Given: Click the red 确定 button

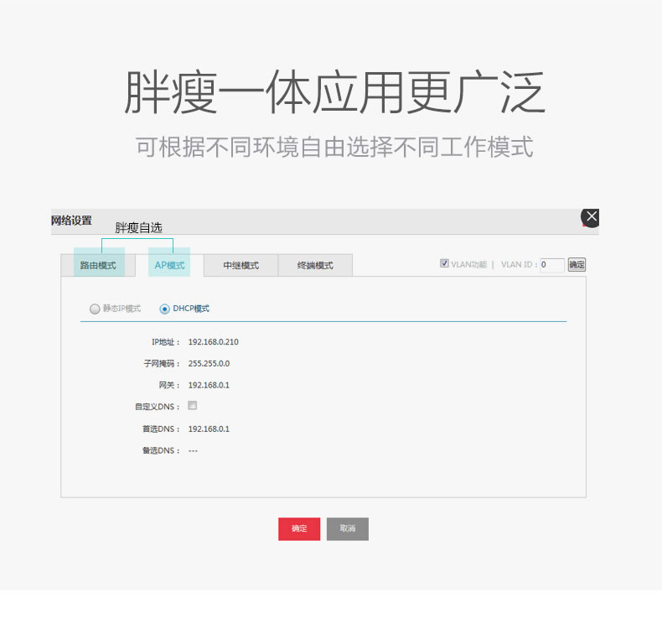Looking at the screenshot, I should pyautogui.click(x=299, y=528).
